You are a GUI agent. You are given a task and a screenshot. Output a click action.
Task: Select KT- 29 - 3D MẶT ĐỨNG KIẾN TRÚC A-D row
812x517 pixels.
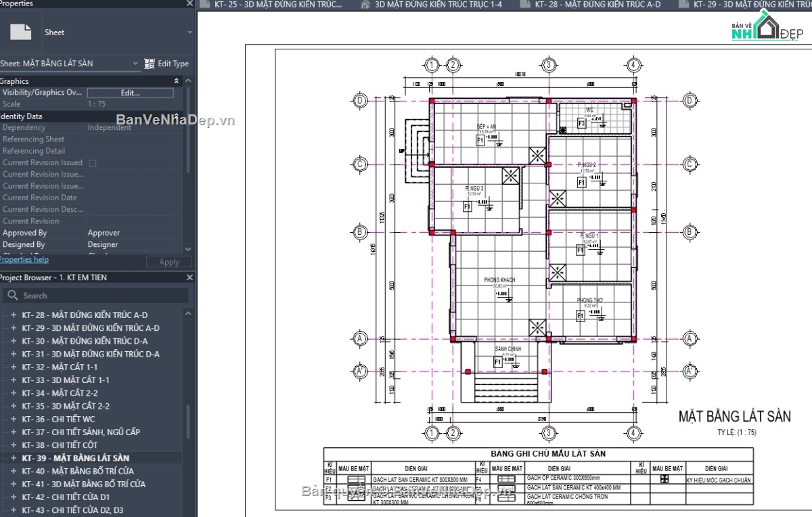click(x=91, y=328)
